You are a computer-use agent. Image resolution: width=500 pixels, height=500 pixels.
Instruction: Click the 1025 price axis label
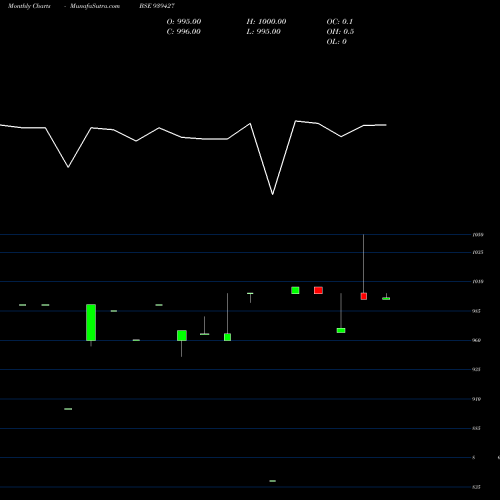[478, 252]
